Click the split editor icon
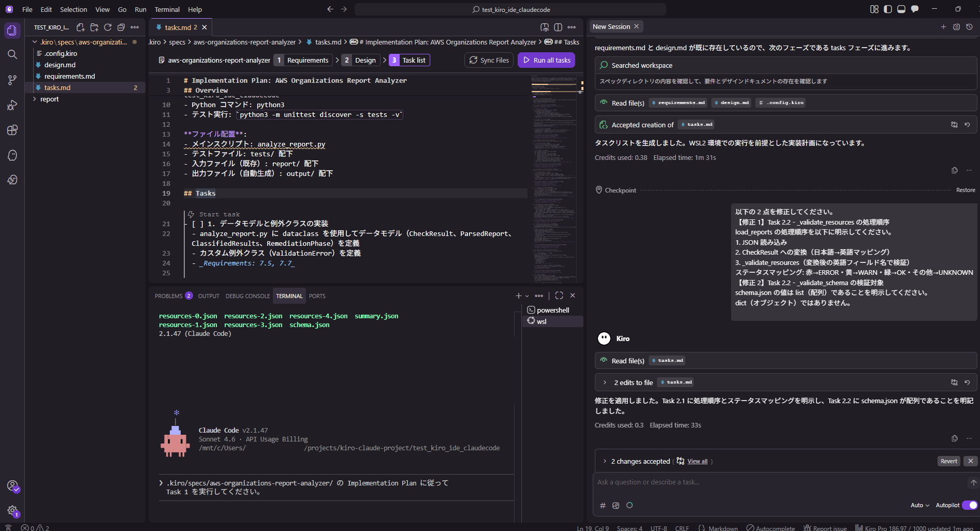This screenshot has width=980, height=531. (558, 27)
